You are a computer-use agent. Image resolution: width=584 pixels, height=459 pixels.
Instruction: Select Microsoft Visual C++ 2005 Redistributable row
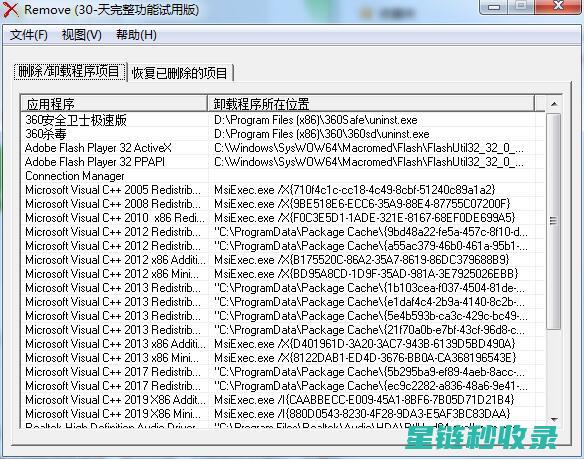pos(282,190)
